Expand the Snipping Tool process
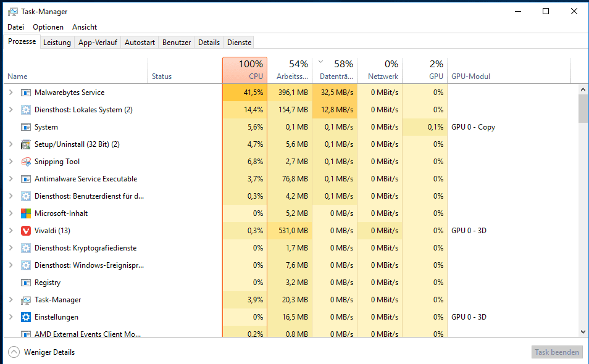This screenshot has width=589, height=364. pos(11,162)
